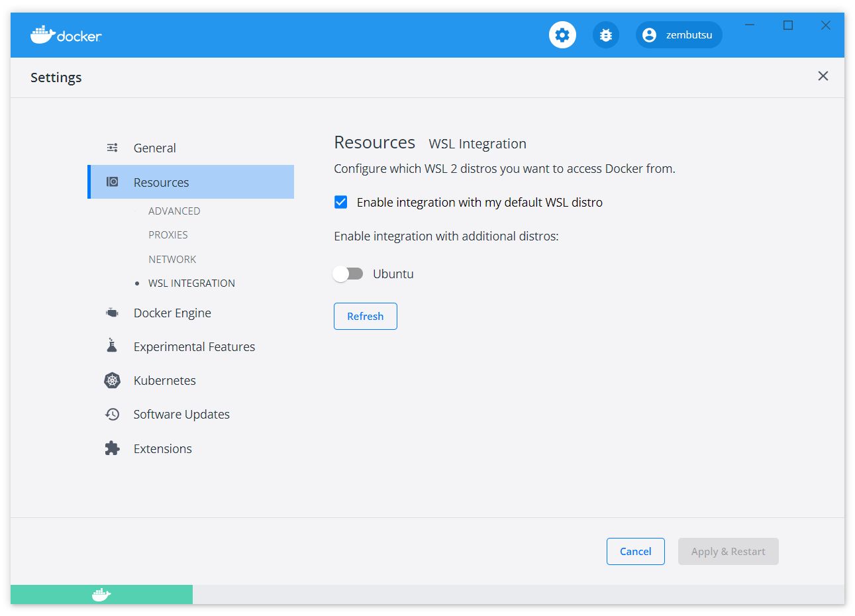Open settings via the gear icon
This screenshot has width=855, height=616.
[x=562, y=35]
